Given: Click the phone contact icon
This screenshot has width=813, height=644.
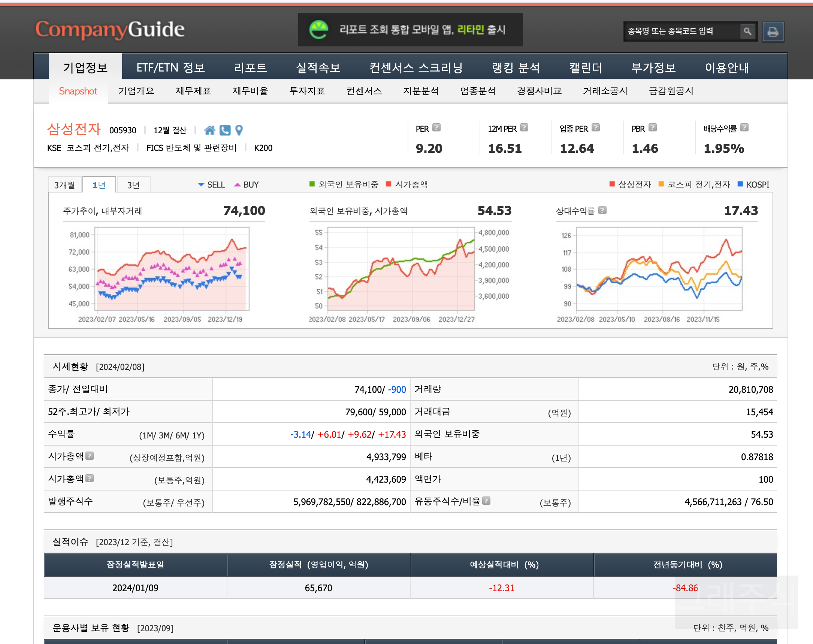Looking at the screenshot, I should pos(225,130).
